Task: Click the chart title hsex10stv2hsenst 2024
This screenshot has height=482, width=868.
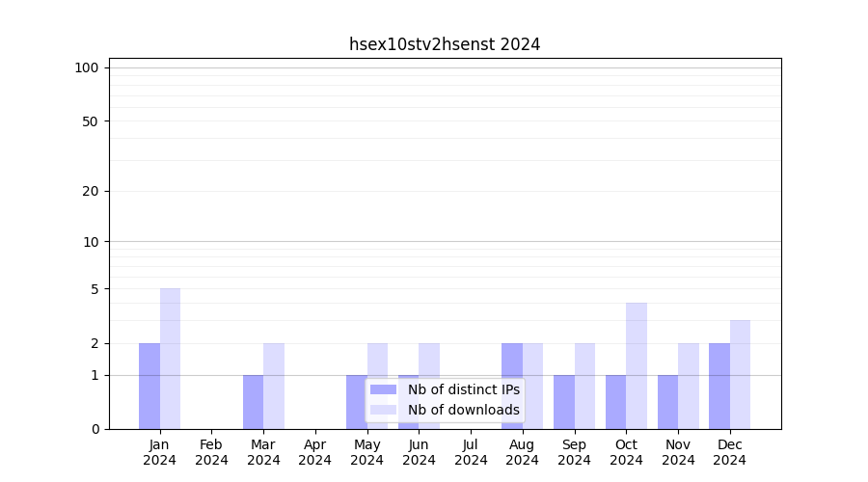Action: pyautogui.click(x=445, y=44)
